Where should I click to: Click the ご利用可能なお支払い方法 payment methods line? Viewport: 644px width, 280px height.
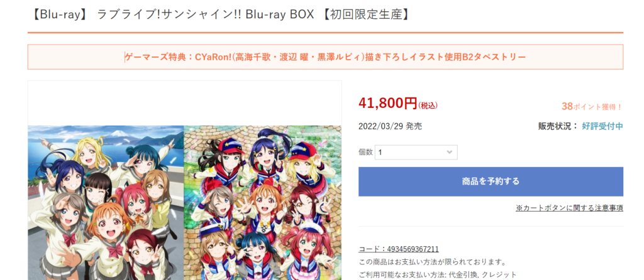(438, 275)
